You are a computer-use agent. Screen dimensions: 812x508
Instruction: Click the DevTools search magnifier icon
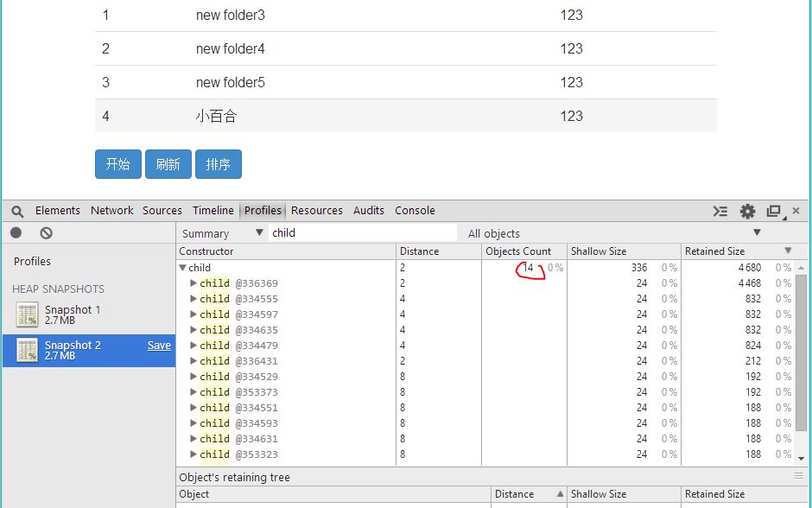coord(17,211)
